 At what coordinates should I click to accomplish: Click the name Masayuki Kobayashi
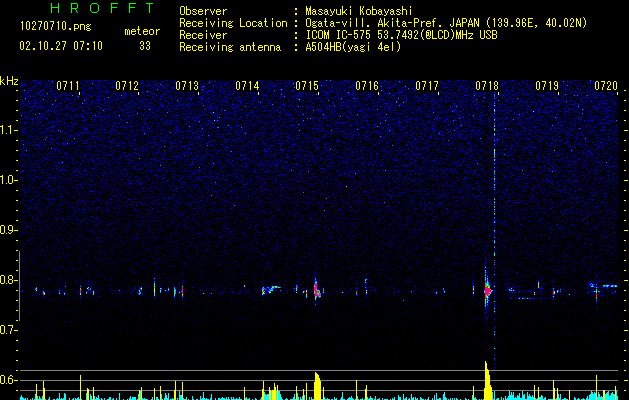[359, 11]
